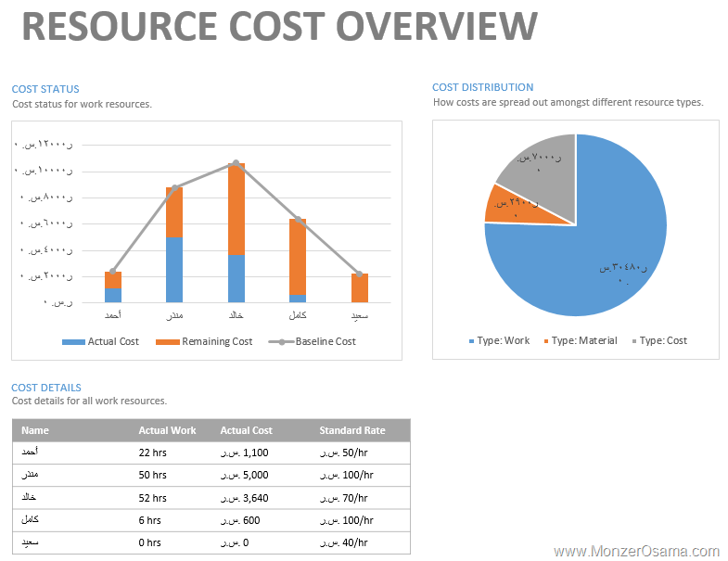The image size is (728, 561).
Task: Select the Baseline Cost legend line marker
Action: [x=281, y=342]
